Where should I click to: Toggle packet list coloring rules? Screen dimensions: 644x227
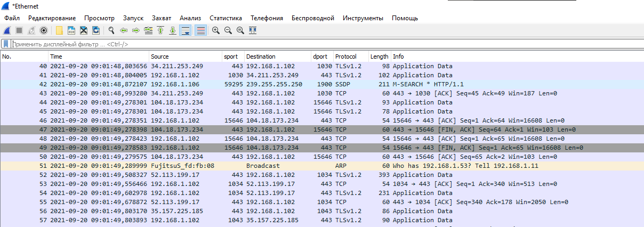click(200, 31)
